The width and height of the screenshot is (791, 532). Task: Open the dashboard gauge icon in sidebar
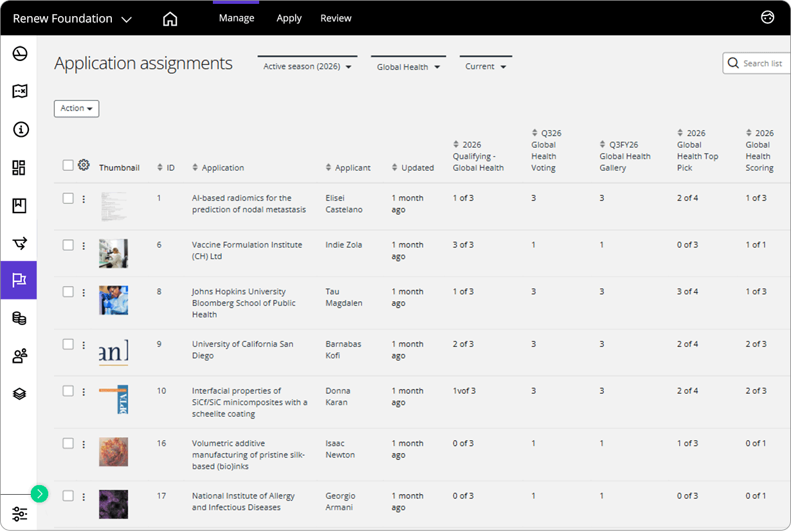(x=19, y=54)
